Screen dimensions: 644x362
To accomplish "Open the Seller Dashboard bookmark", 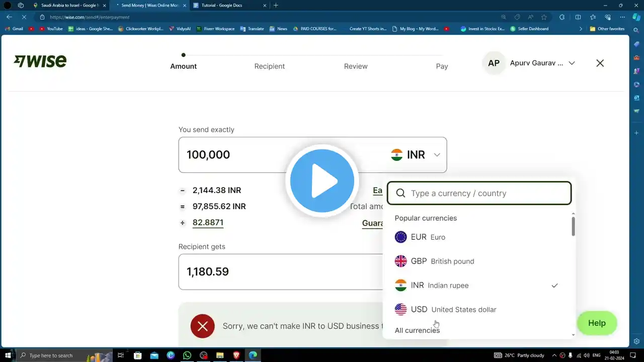I will (529, 29).
